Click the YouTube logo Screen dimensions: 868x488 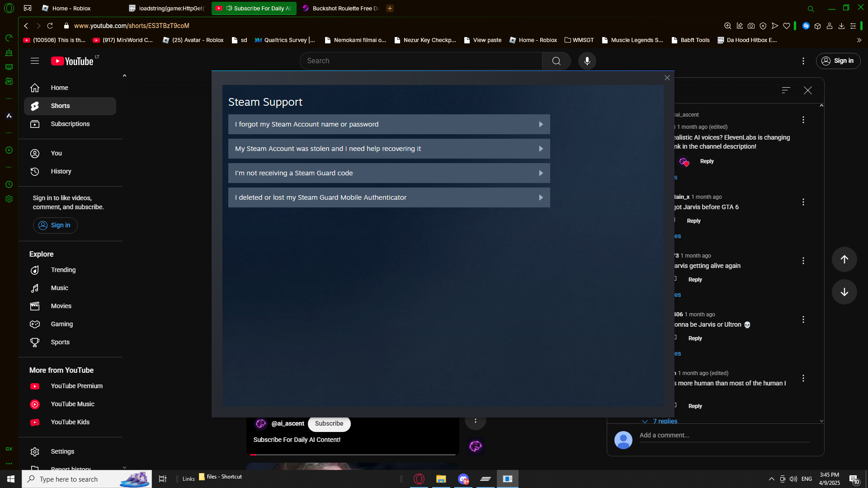(72, 61)
